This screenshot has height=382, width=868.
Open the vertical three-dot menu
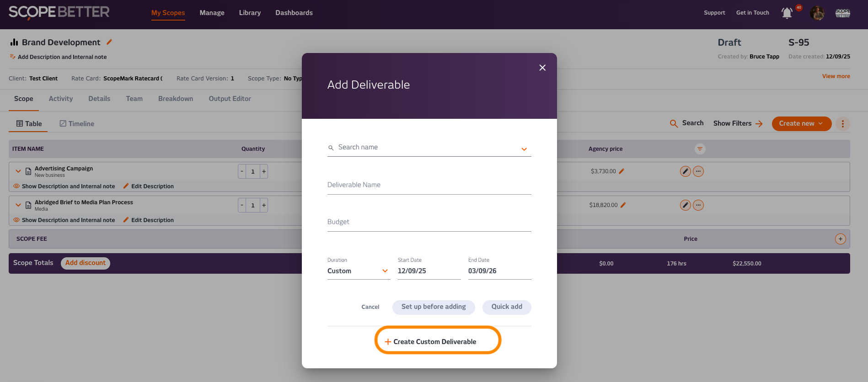(x=842, y=124)
